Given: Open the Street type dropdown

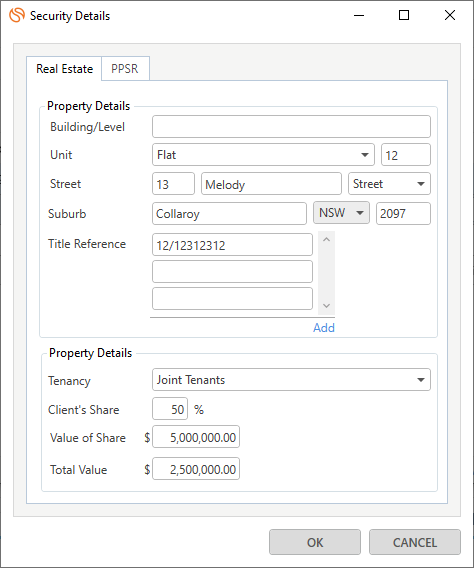Looking at the screenshot, I should (x=389, y=184).
